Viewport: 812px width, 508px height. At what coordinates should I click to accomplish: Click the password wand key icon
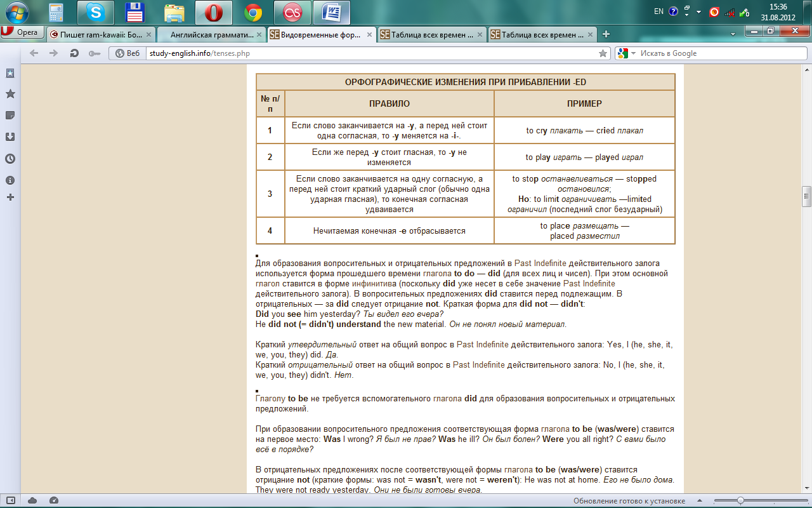click(x=95, y=53)
